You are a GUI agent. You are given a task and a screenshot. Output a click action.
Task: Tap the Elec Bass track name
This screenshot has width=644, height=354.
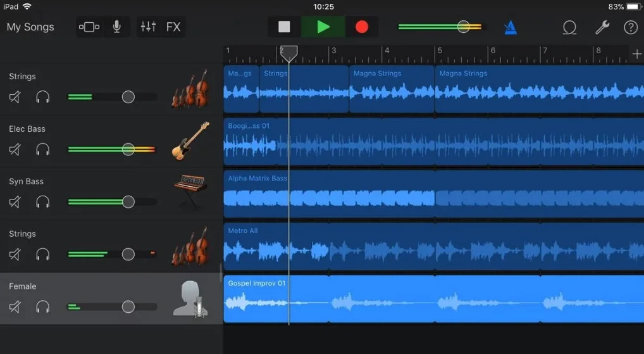27,129
